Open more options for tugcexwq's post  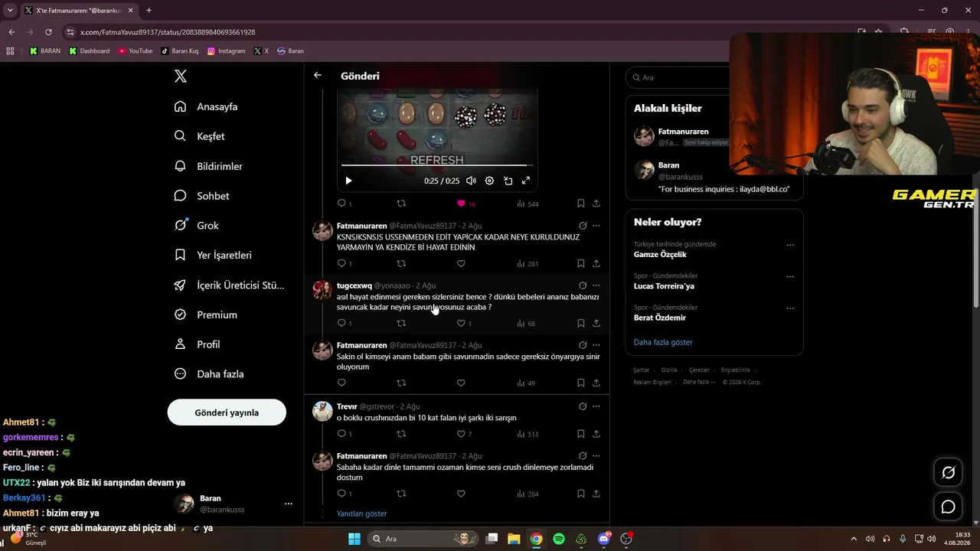click(596, 285)
